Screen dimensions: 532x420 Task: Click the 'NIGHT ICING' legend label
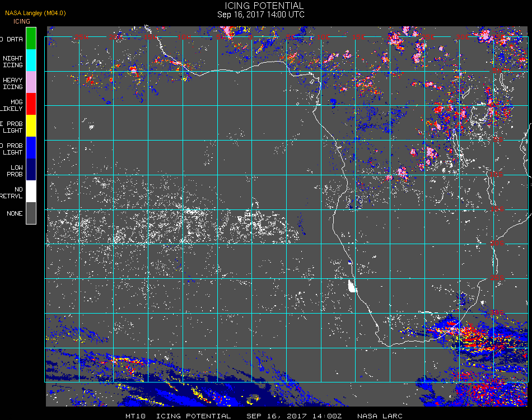tap(13, 62)
